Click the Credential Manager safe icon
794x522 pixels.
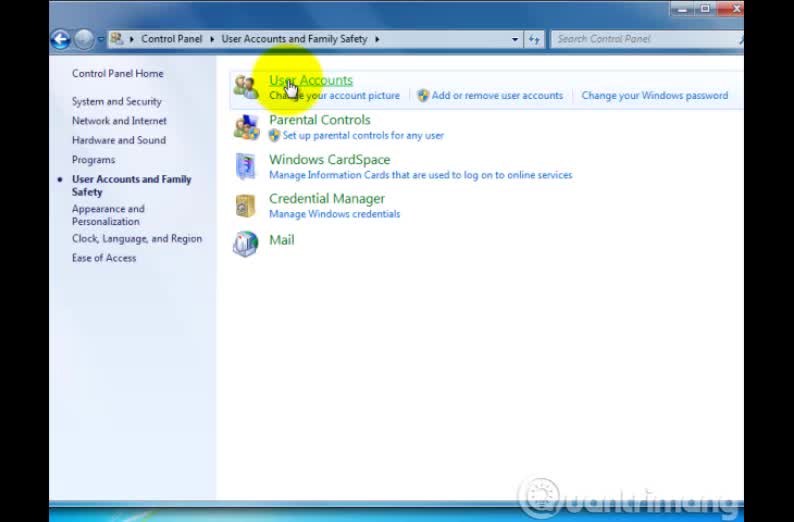pyautogui.click(x=246, y=206)
